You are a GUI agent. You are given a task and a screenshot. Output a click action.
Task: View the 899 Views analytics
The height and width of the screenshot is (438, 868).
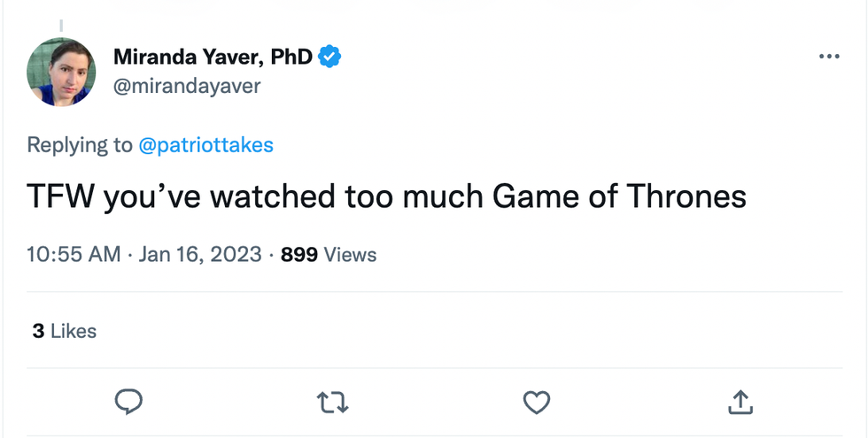pos(329,255)
